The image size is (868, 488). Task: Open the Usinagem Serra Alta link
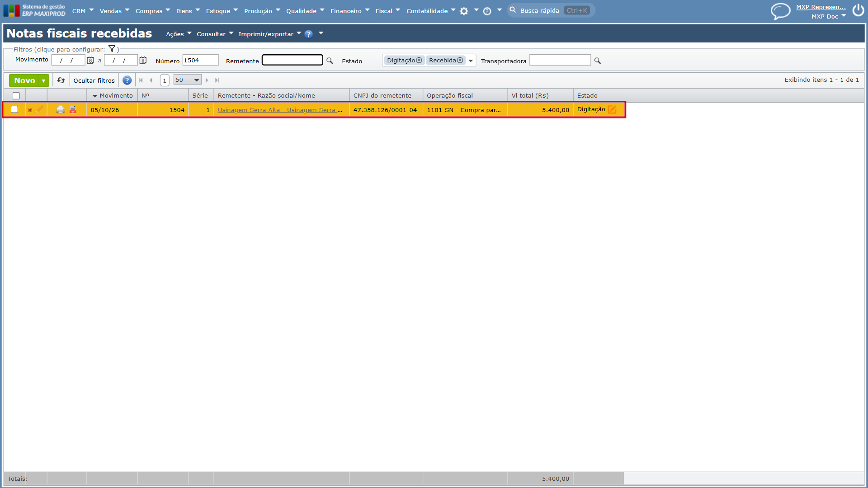(280, 110)
